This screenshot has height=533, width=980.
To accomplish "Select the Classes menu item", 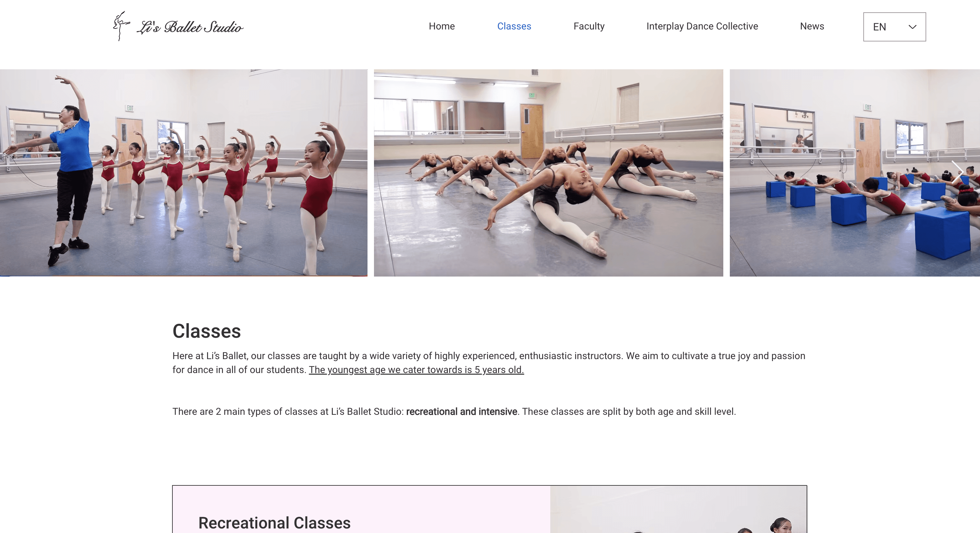I will [x=514, y=26].
